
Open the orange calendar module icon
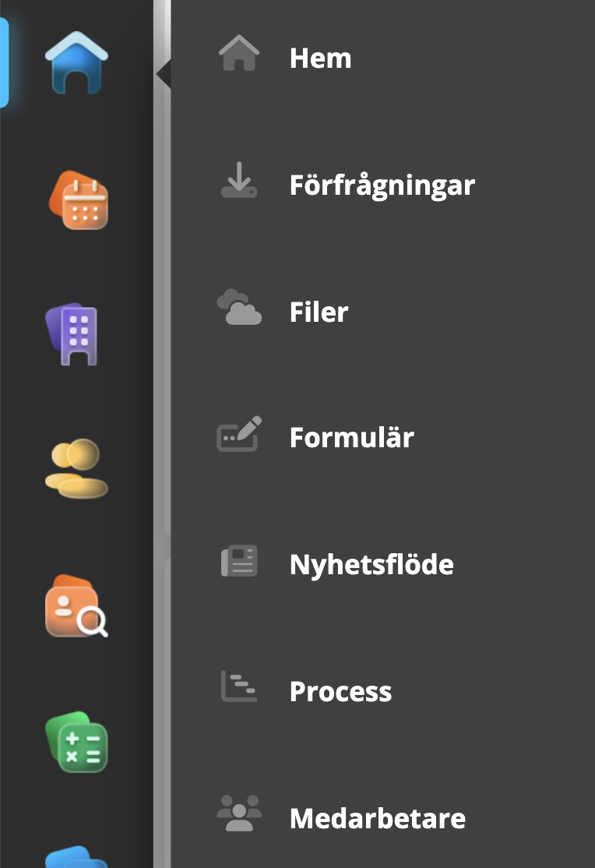(78, 199)
